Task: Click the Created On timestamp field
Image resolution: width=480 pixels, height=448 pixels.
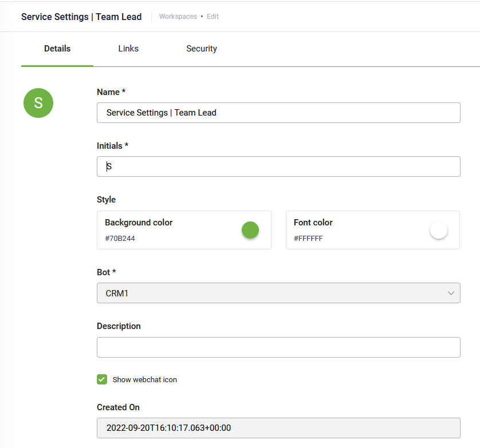Action: (x=278, y=428)
